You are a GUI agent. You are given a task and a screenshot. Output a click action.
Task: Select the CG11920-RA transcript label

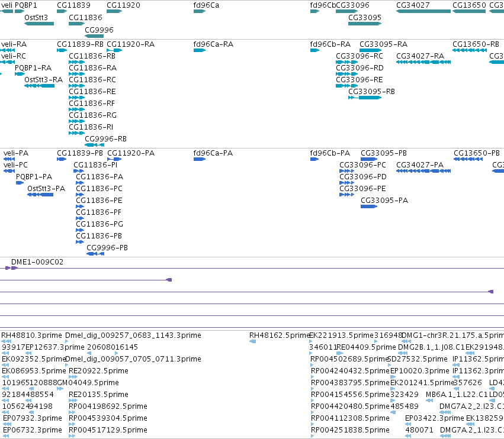pyautogui.click(x=130, y=44)
